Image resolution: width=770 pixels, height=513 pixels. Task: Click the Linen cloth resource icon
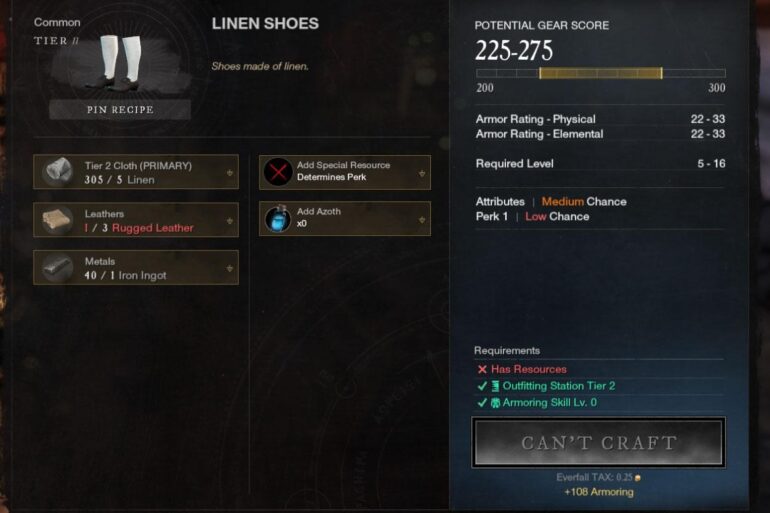click(58, 171)
